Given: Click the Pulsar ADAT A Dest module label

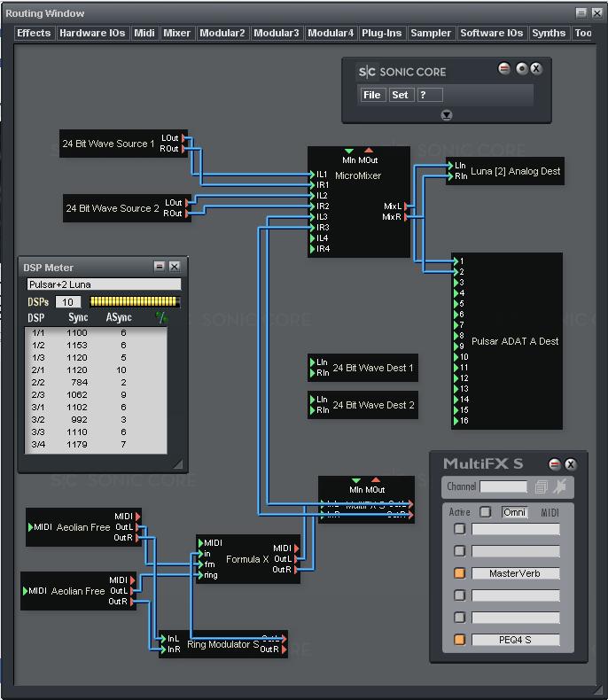Looking at the screenshot, I should pyautogui.click(x=515, y=341).
